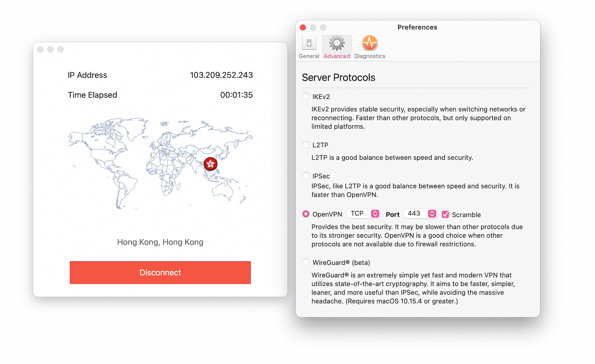Click the WireGuard® (beta) label
595x364 pixels.
coord(341,262)
